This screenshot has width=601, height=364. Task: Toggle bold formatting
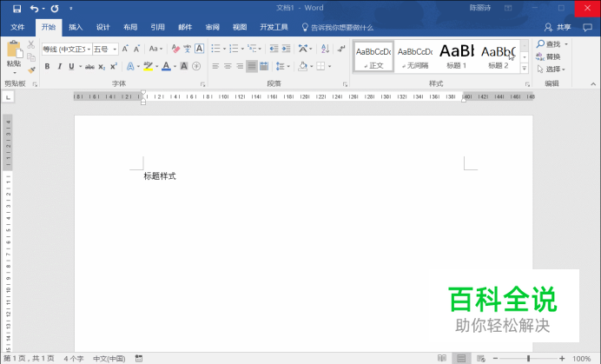47,66
